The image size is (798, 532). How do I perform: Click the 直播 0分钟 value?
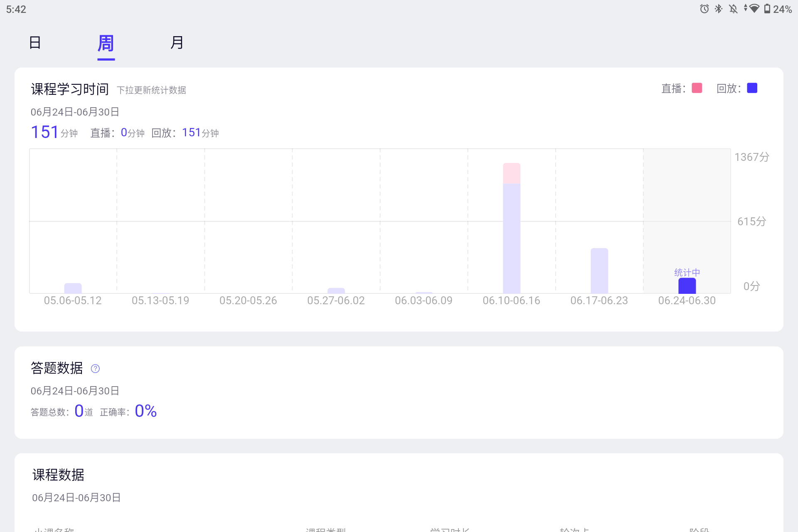coord(133,133)
